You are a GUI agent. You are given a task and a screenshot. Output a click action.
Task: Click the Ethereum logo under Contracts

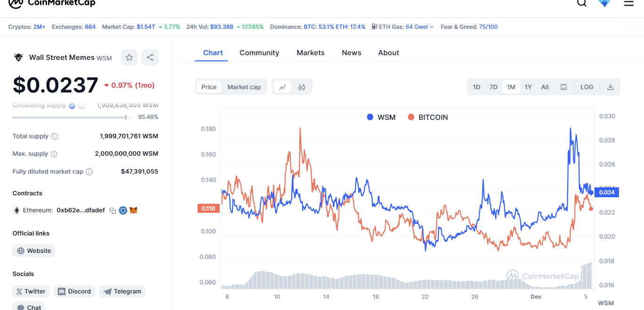point(17,210)
